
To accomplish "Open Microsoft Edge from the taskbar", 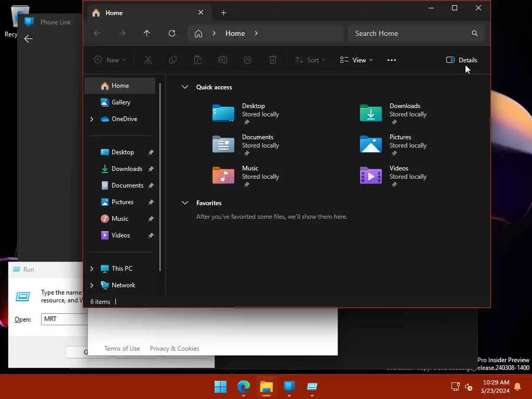I will [244, 387].
